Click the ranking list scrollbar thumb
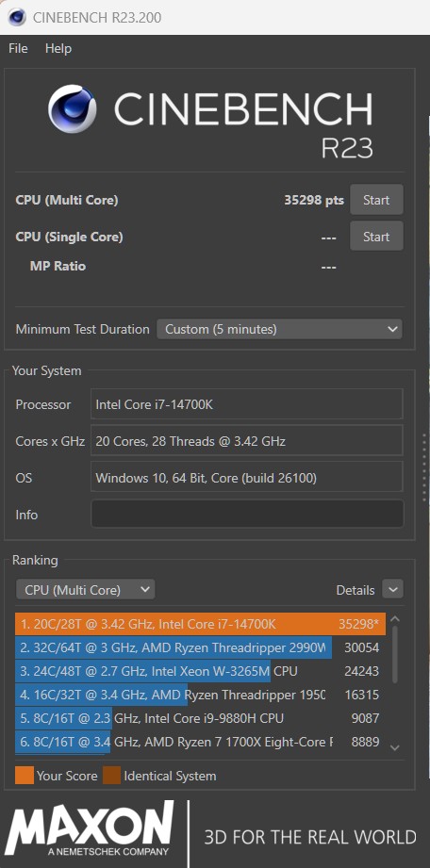Screen dimensions: 430x868 click(394, 654)
